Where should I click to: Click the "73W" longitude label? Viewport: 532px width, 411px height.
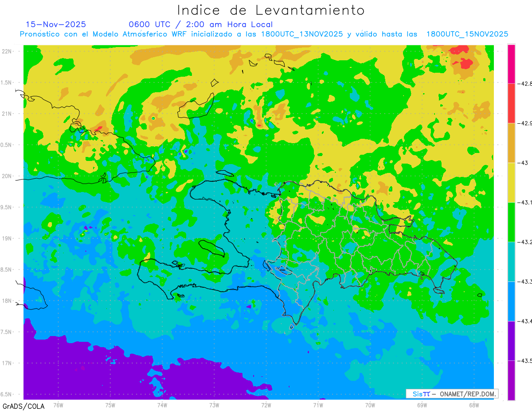pos(214,404)
